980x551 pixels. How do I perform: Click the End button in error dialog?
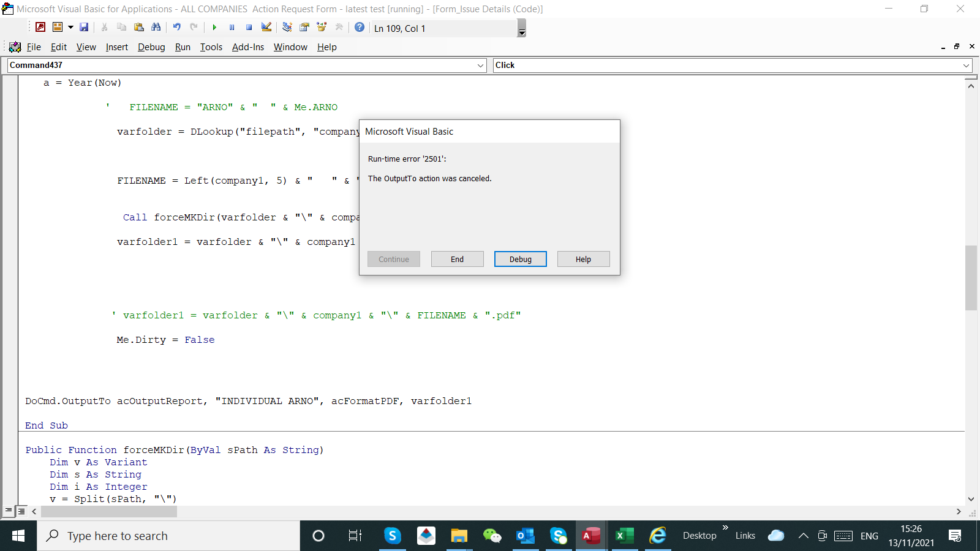[458, 259]
